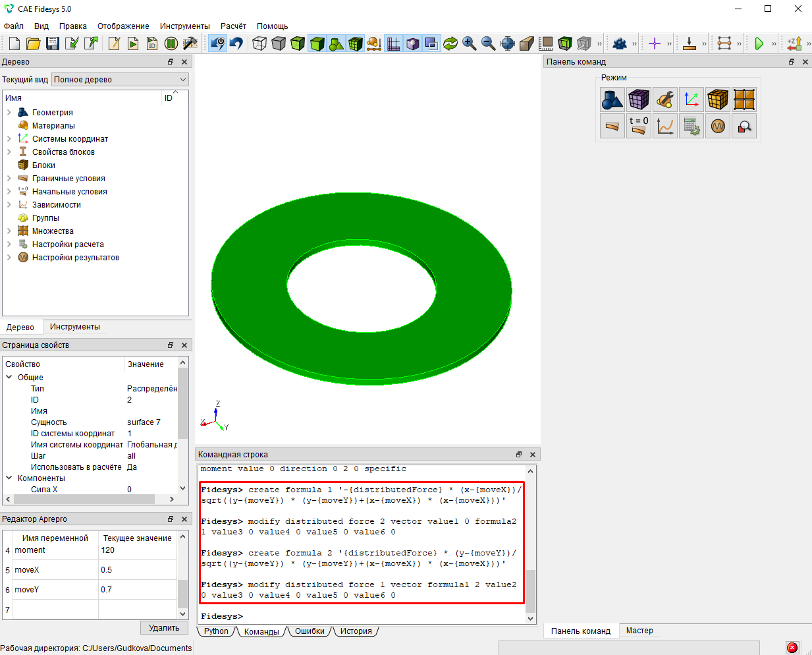Open the dependencies graph mode icon
The image size is (812, 655).
665,126
